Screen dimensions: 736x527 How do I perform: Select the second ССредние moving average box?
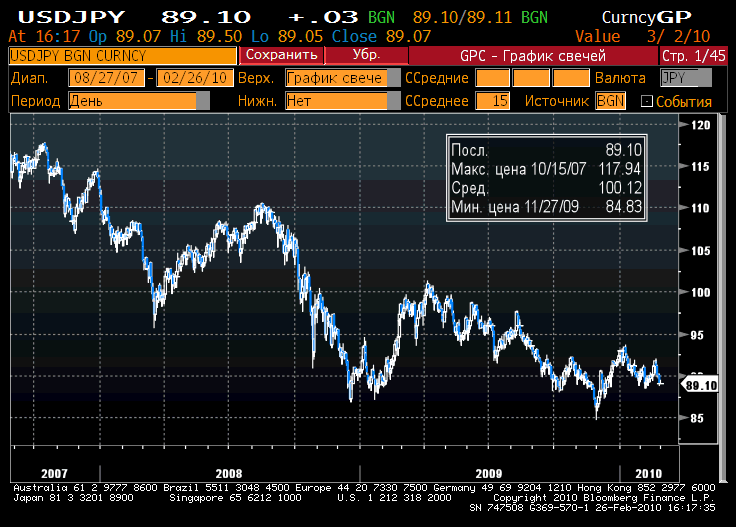531,78
